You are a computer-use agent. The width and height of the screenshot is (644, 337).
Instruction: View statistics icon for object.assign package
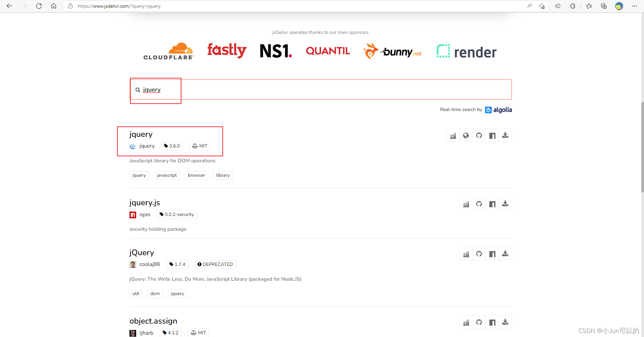[x=466, y=322]
